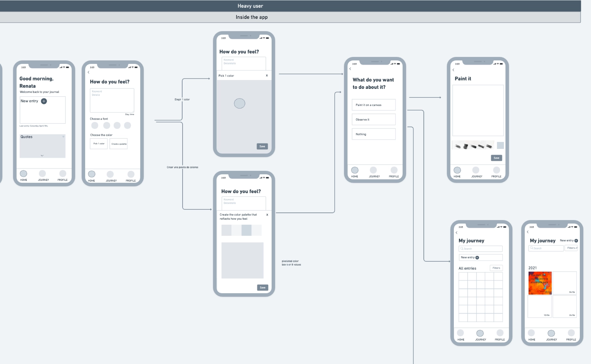Viewport: 591px width, 364px height.
Task: Tap JOURNEY icon on What do you want screen
Action: pos(373,170)
